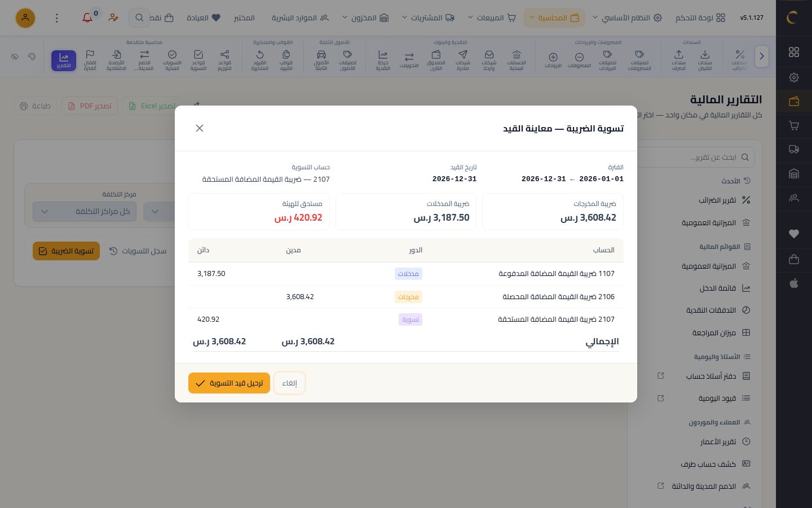Click ترحيل قيد التسوية button

coord(229,383)
